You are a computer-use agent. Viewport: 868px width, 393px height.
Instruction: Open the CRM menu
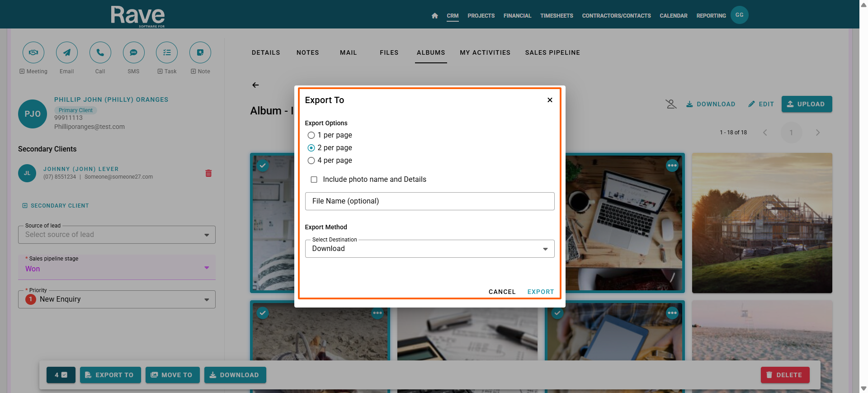tap(453, 16)
